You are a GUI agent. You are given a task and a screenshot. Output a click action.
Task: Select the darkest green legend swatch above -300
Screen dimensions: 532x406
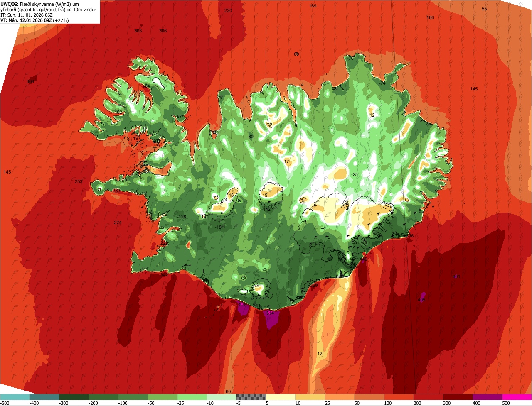coord(74,397)
